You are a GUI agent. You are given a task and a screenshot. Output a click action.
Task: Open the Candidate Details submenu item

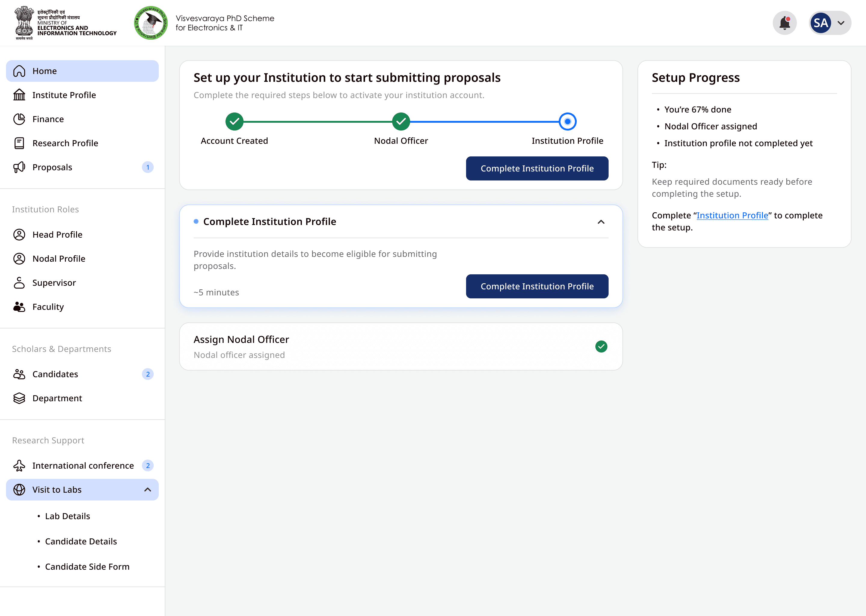tap(81, 541)
